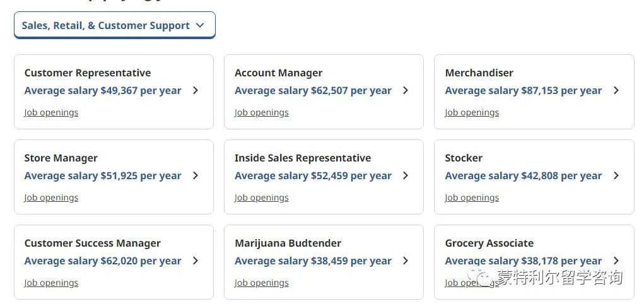
Task: Select the Merchandiser average salary $87,153 link
Action: click(524, 91)
